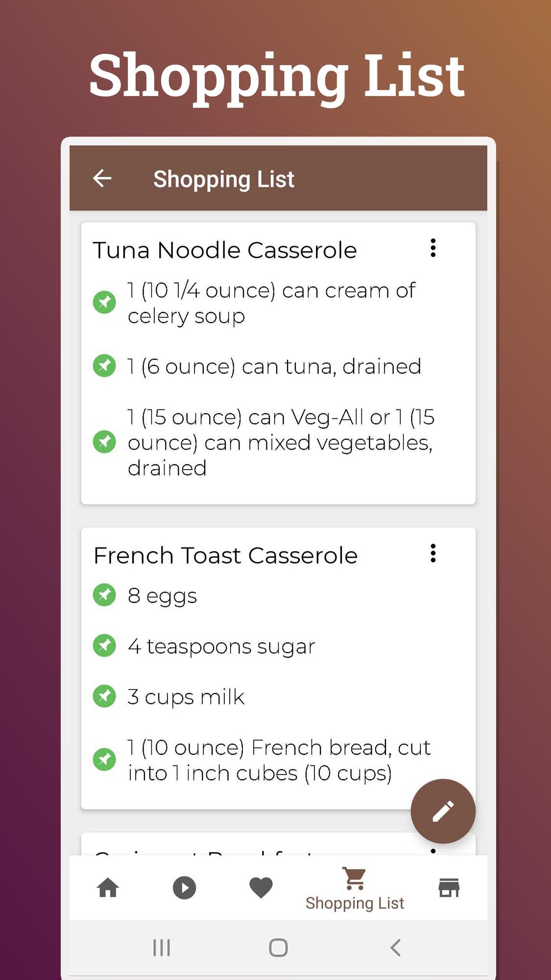
Task: Tap the Tuna Noodle Casserole recipe title
Action: [225, 250]
